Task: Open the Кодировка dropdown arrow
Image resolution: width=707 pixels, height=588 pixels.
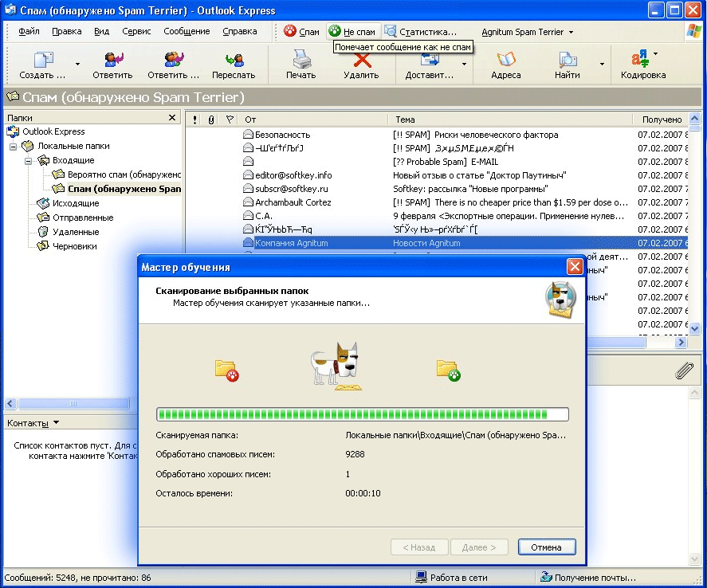Action: [x=656, y=53]
